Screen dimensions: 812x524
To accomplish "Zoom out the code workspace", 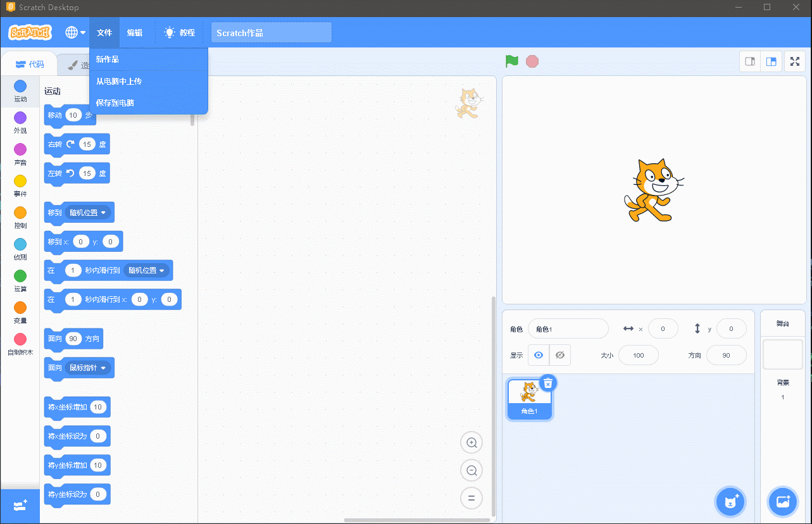I will pyautogui.click(x=472, y=471).
